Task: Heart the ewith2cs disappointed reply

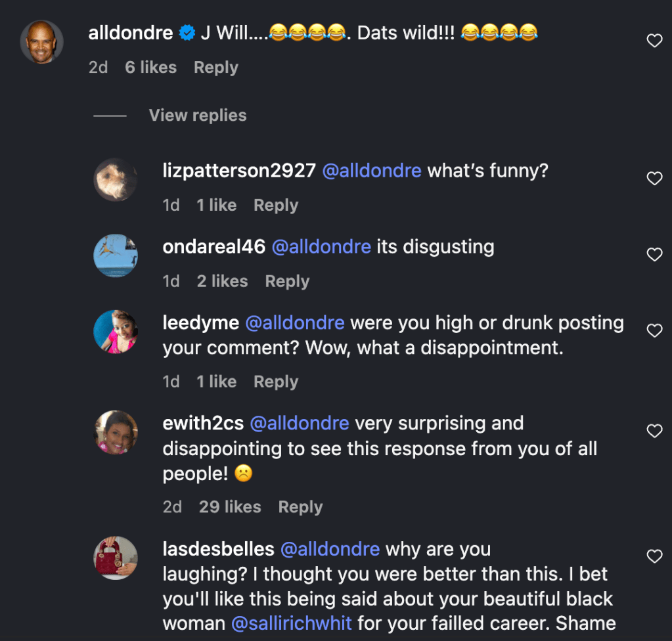Action: 654,431
